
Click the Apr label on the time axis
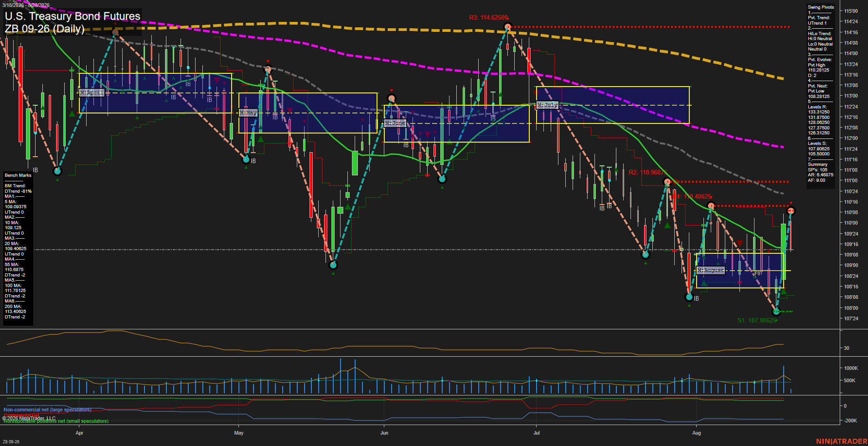(x=79, y=433)
